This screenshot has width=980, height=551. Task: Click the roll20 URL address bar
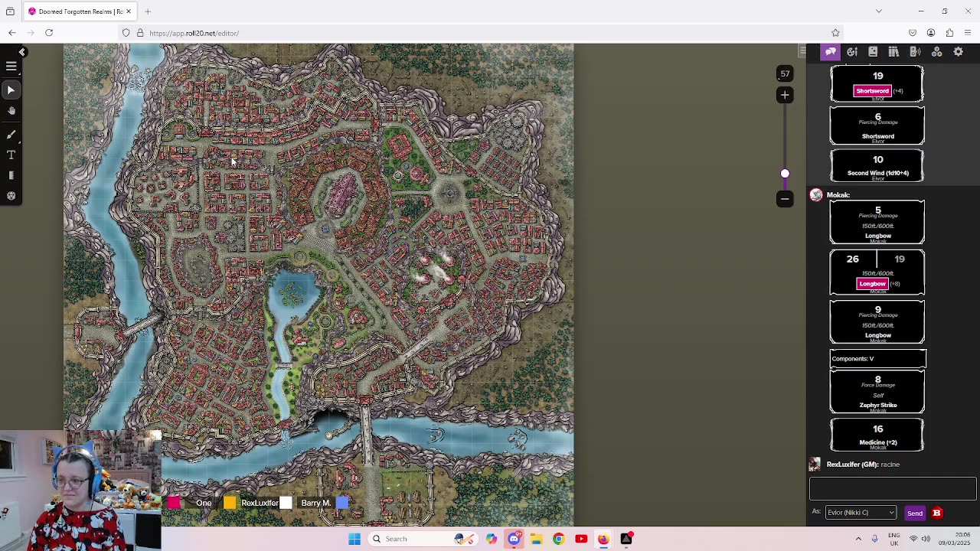coord(482,33)
